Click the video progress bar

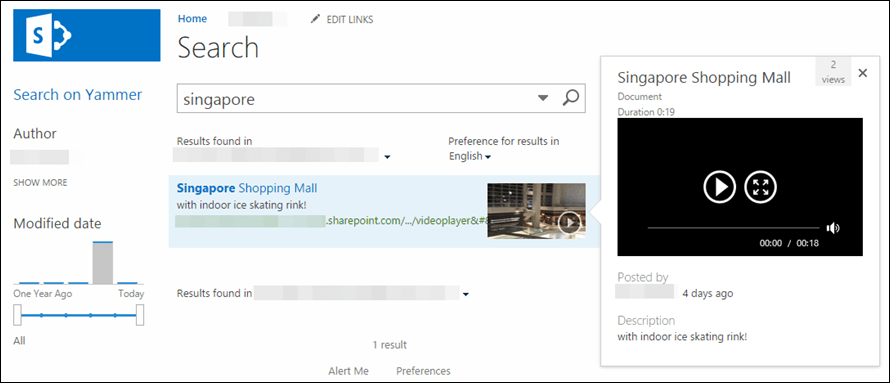coord(733,228)
